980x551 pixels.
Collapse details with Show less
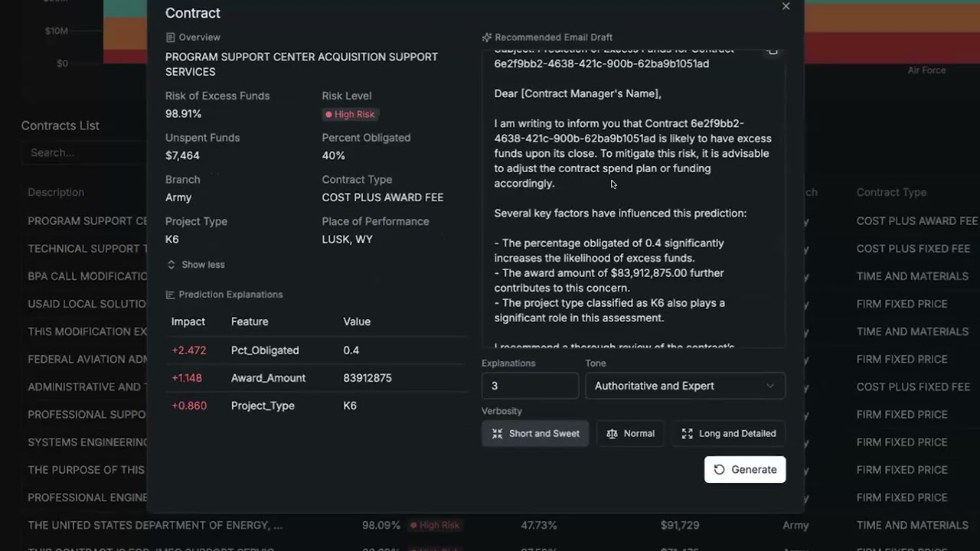196,265
